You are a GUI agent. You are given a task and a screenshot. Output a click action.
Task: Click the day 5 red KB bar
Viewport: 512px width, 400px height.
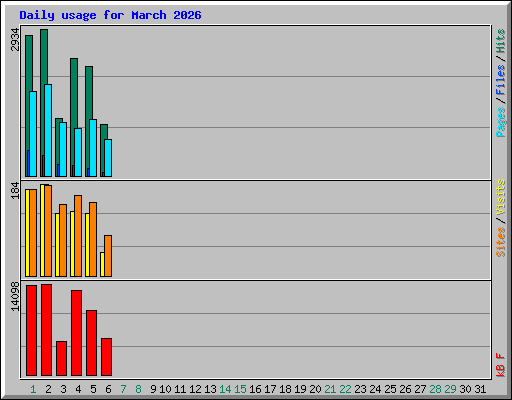coord(91,343)
